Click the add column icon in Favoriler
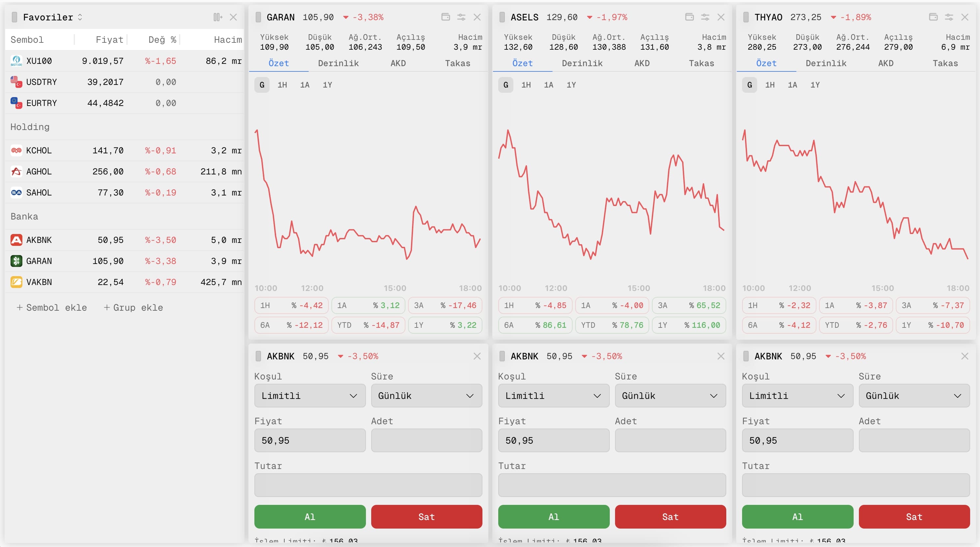The height and width of the screenshot is (547, 980). pos(218,17)
